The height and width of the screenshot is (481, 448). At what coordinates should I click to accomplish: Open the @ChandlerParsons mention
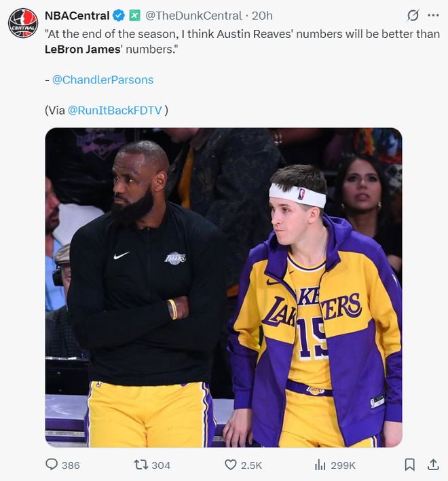(x=102, y=79)
